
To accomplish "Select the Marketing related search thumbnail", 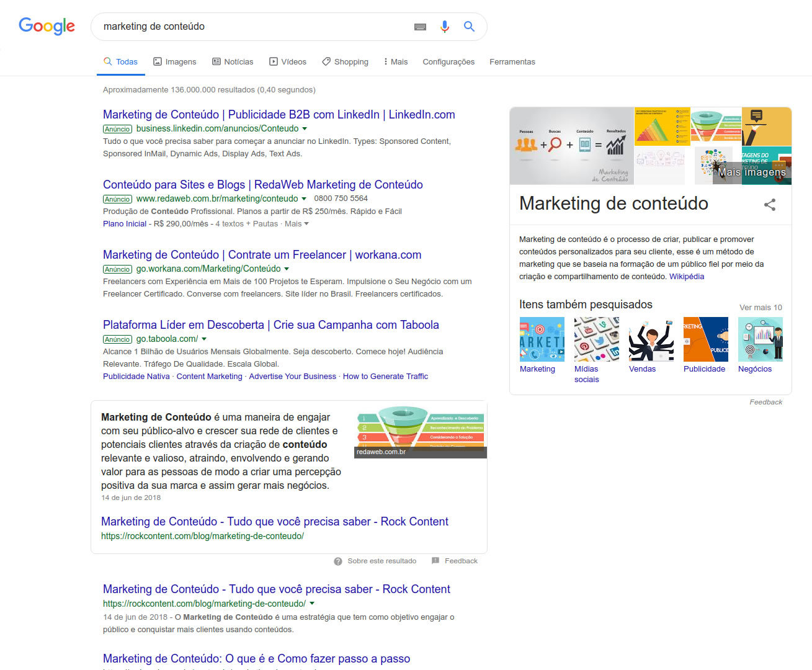I will 542,339.
